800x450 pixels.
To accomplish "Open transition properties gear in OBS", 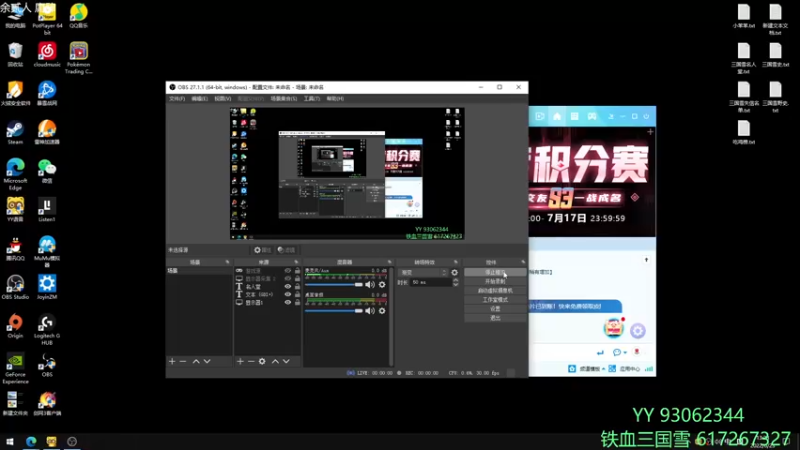I will (x=455, y=272).
